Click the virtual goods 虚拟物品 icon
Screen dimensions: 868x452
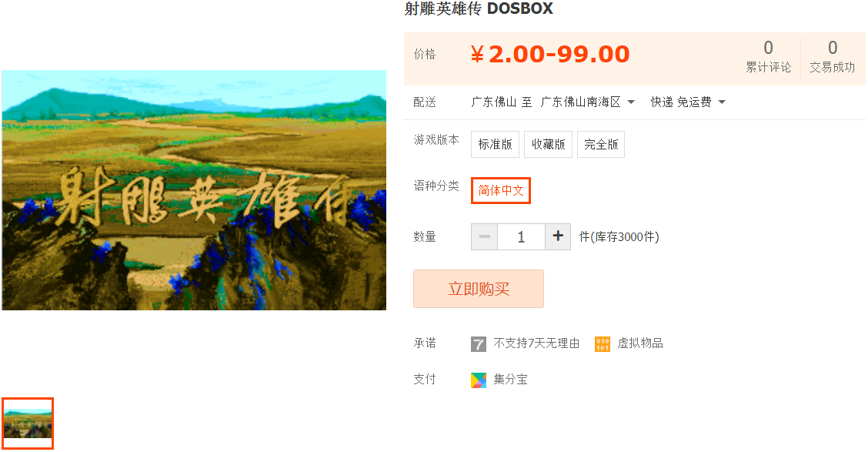(x=603, y=344)
